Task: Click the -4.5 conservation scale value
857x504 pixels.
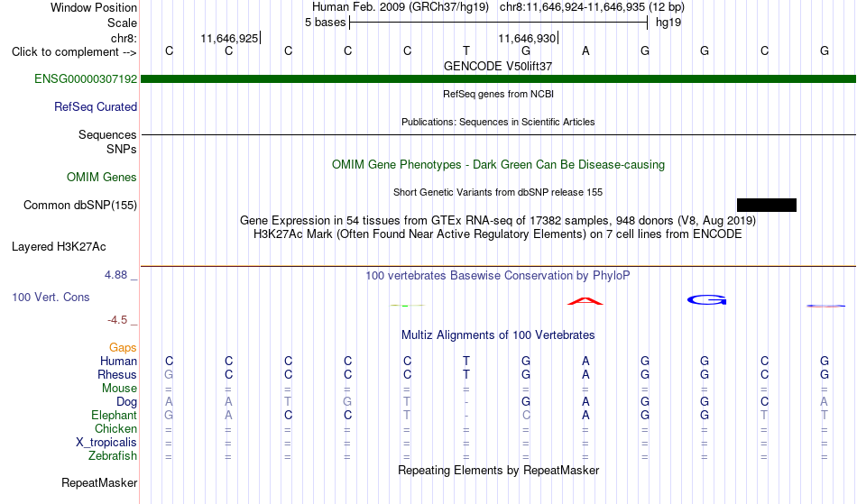Action: [x=117, y=319]
